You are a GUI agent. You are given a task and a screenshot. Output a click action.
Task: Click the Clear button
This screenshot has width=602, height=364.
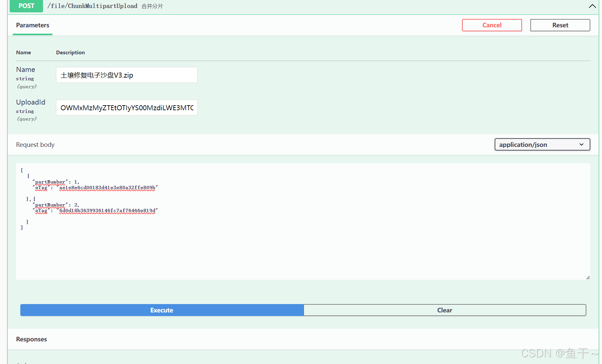point(445,310)
